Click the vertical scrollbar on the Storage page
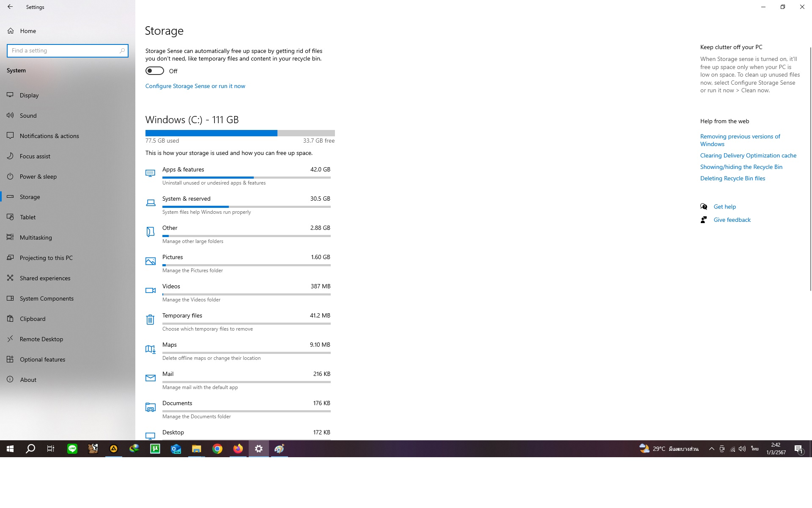 coord(810,169)
